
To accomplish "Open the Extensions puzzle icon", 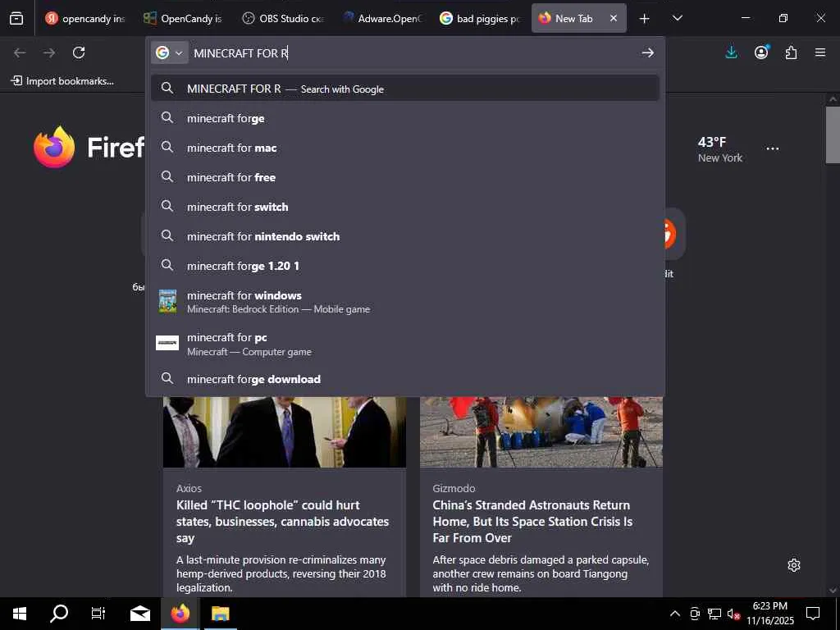I will [x=791, y=52].
